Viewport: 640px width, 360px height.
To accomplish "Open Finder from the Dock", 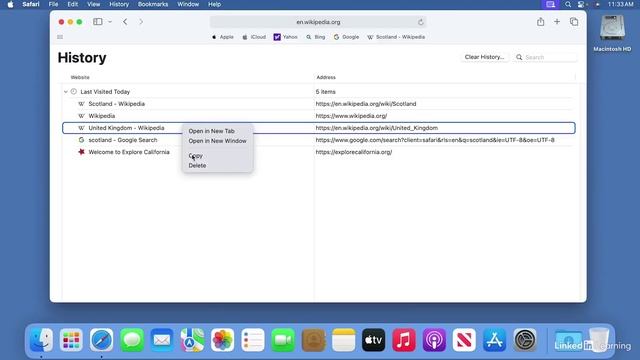I will pos(41,340).
